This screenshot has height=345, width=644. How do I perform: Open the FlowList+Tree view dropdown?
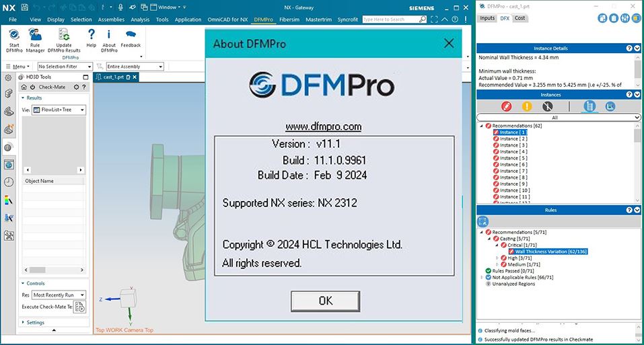click(x=59, y=110)
